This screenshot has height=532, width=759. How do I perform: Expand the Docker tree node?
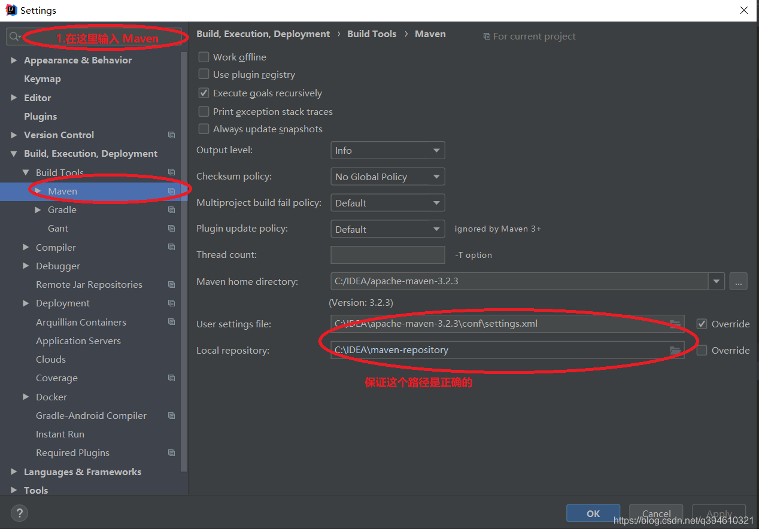tap(26, 397)
